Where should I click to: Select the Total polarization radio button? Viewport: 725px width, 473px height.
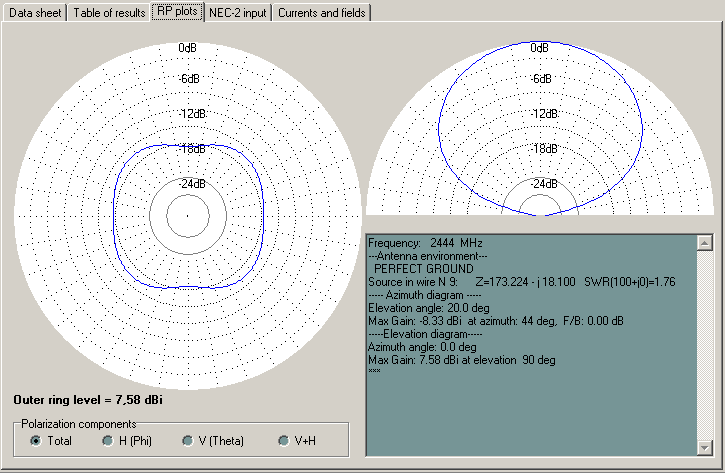click(37, 441)
